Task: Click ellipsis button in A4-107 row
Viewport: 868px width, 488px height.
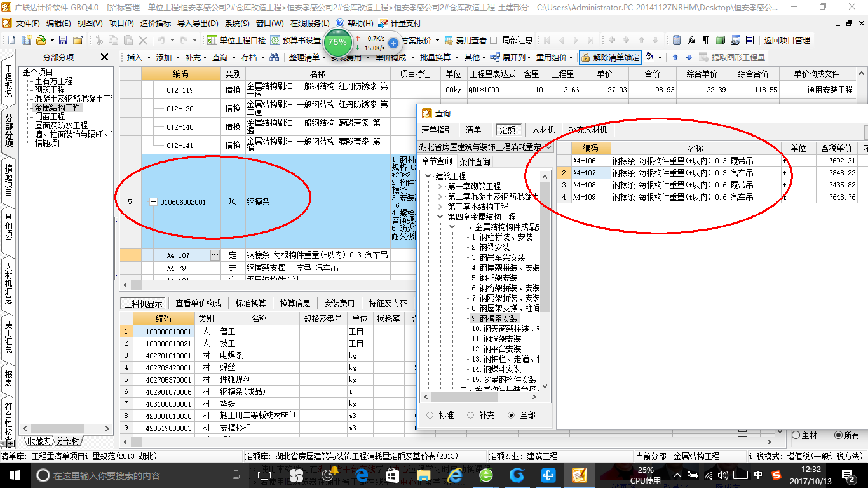Action: pyautogui.click(x=214, y=255)
